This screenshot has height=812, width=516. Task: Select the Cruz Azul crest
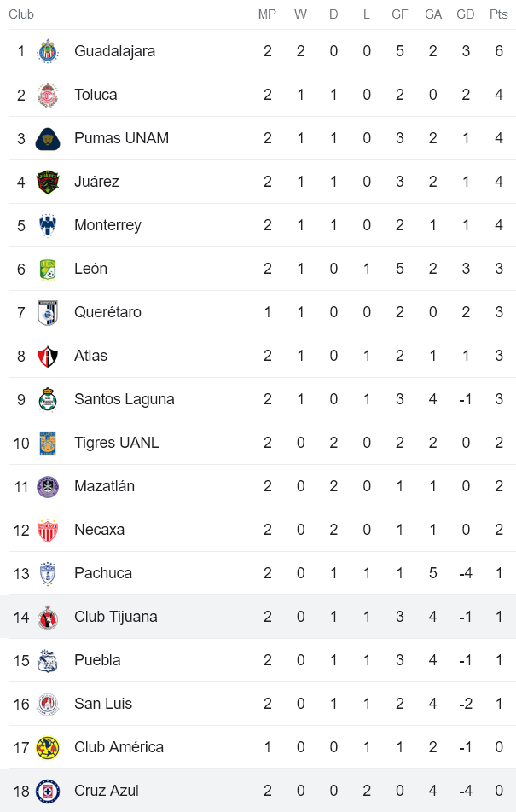49,791
